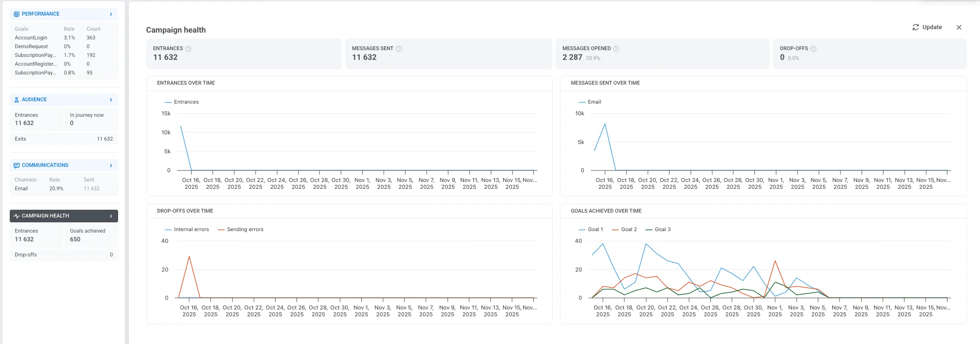The height and width of the screenshot is (344, 980).
Task: Click the Update button
Action: pyautogui.click(x=927, y=27)
